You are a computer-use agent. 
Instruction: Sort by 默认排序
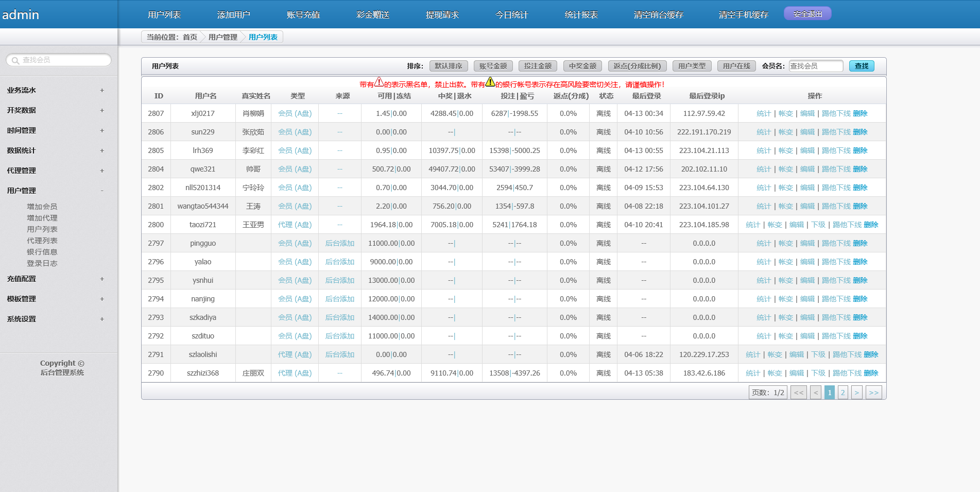449,66
